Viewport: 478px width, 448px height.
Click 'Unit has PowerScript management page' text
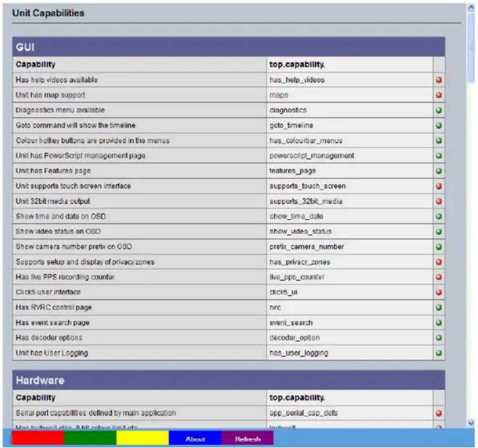80,156
